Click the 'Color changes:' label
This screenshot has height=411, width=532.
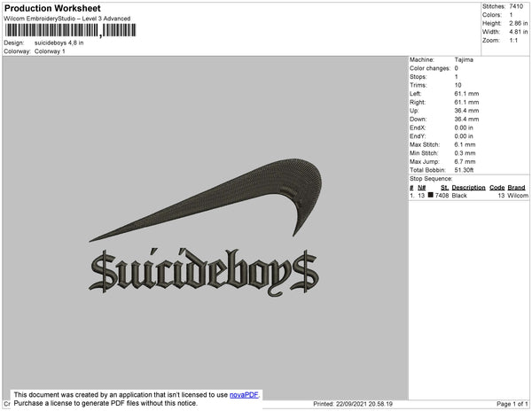430,68
